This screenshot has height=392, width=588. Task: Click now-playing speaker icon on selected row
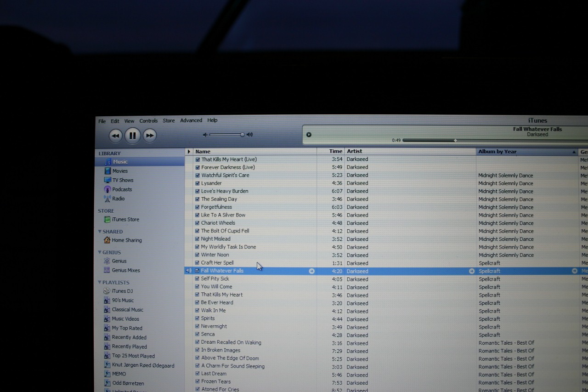tap(188, 271)
